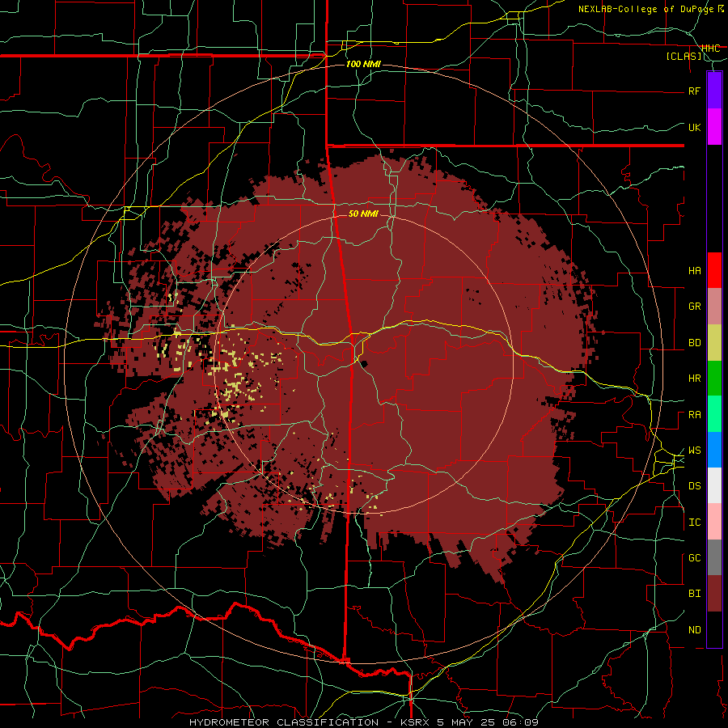Click the ND legend label
The width and height of the screenshot is (728, 728).
(x=695, y=630)
